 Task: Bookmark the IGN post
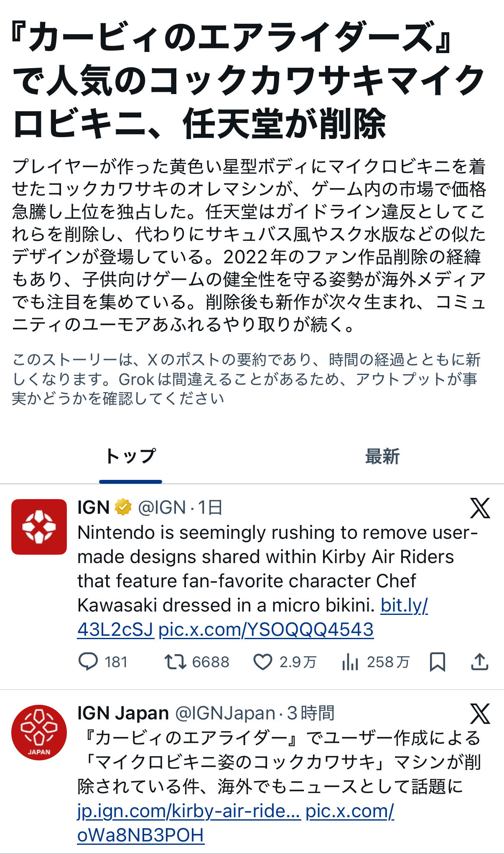pos(438,662)
